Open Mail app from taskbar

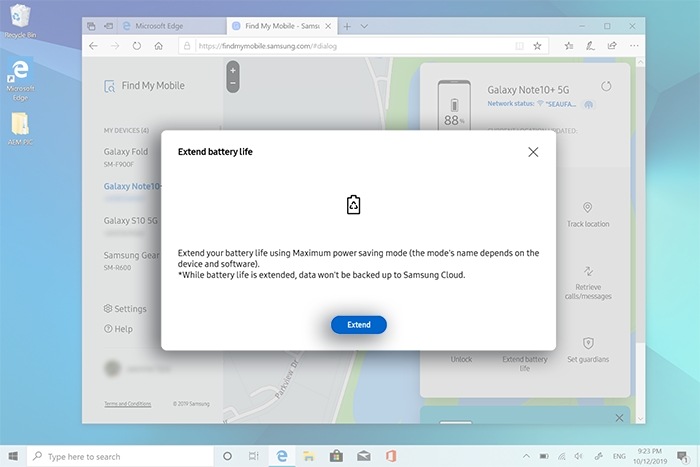pos(364,456)
